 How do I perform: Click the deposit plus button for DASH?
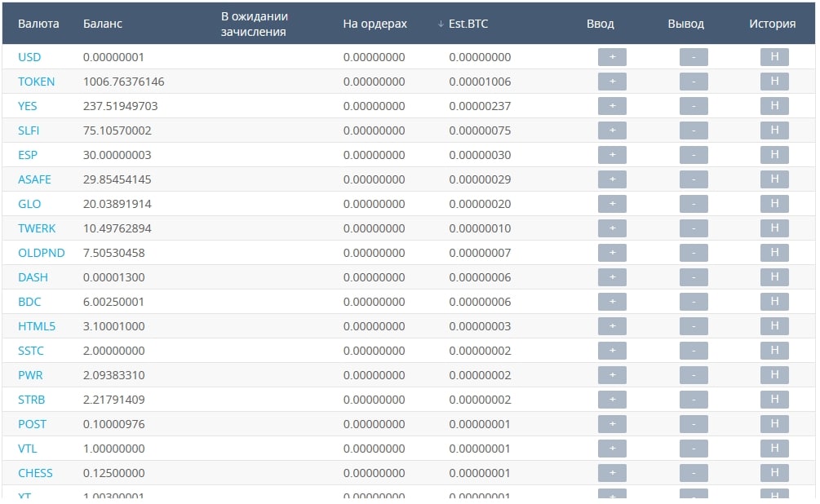tap(612, 277)
